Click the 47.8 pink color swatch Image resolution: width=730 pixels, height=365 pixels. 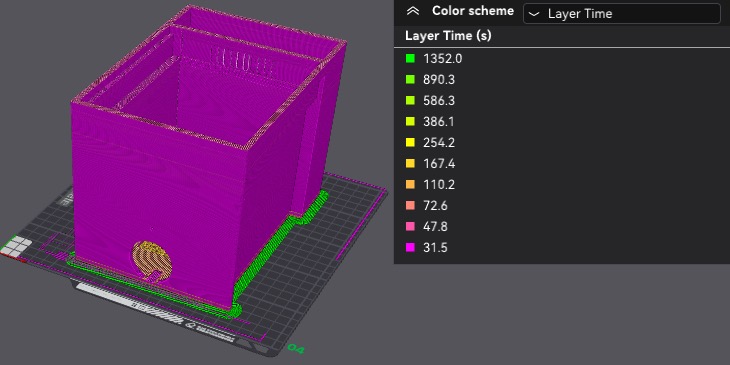click(410, 227)
